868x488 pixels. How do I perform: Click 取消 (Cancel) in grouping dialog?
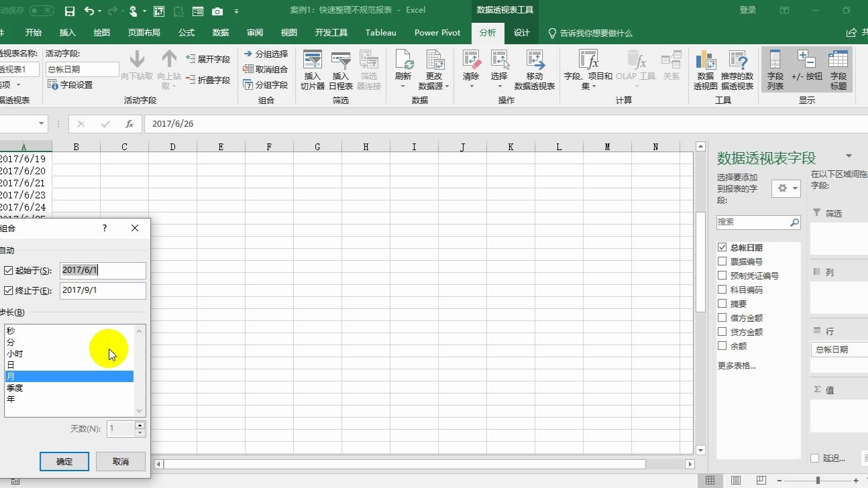tap(121, 461)
